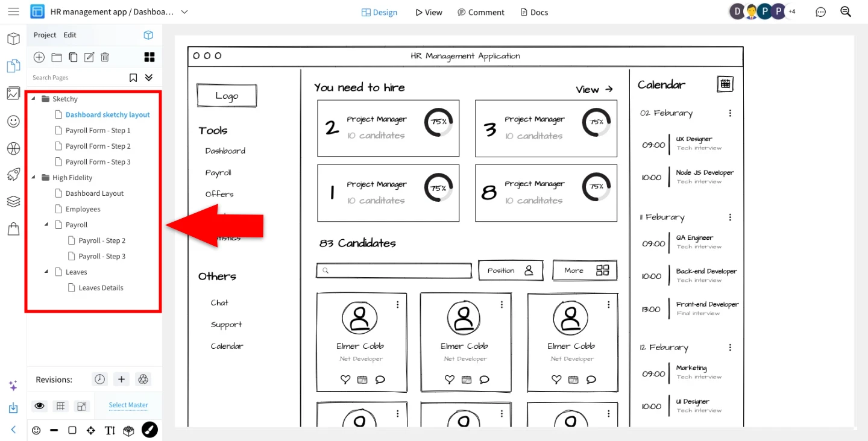Open the Project menu

point(45,35)
